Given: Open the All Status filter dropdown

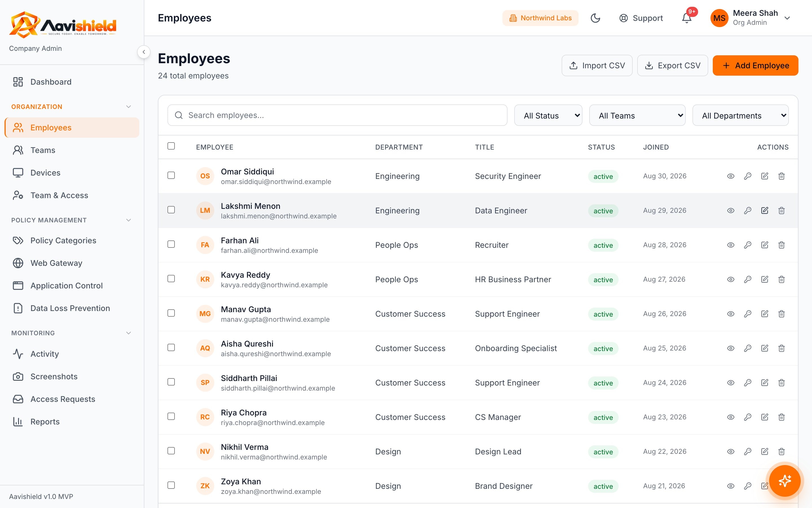Looking at the screenshot, I should (548, 116).
